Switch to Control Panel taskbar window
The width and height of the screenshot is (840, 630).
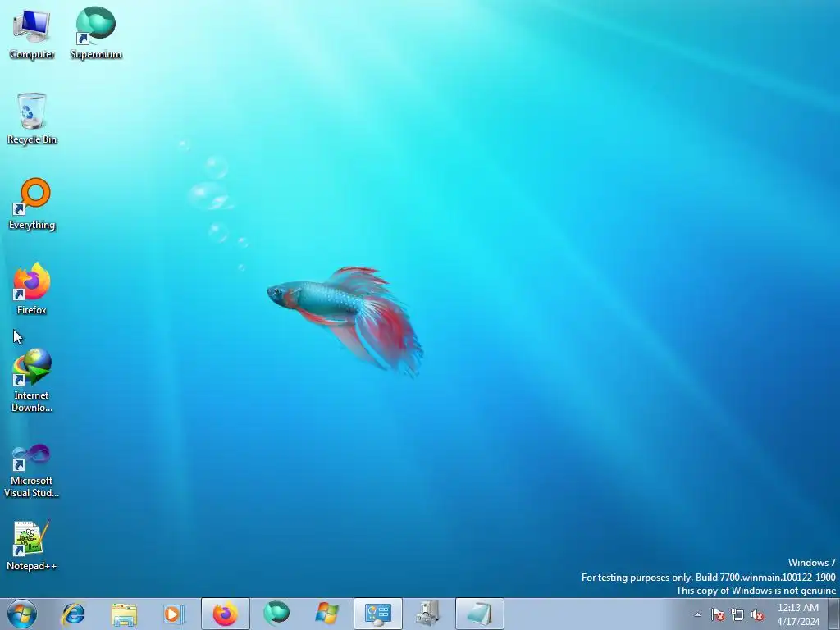pos(377,614)
